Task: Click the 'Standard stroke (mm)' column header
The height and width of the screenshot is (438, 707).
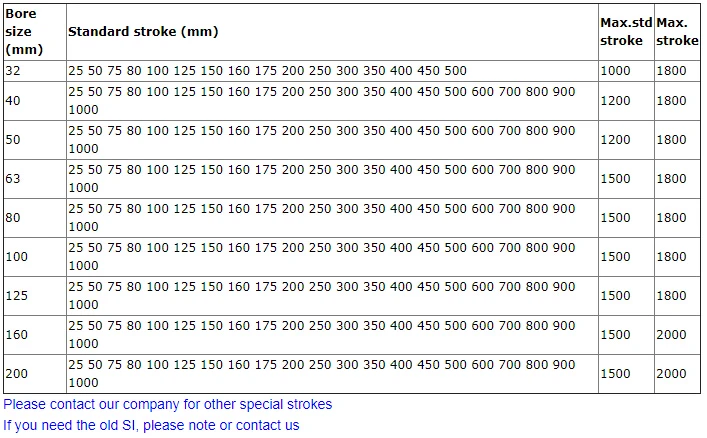Action: tap(332, 32)
